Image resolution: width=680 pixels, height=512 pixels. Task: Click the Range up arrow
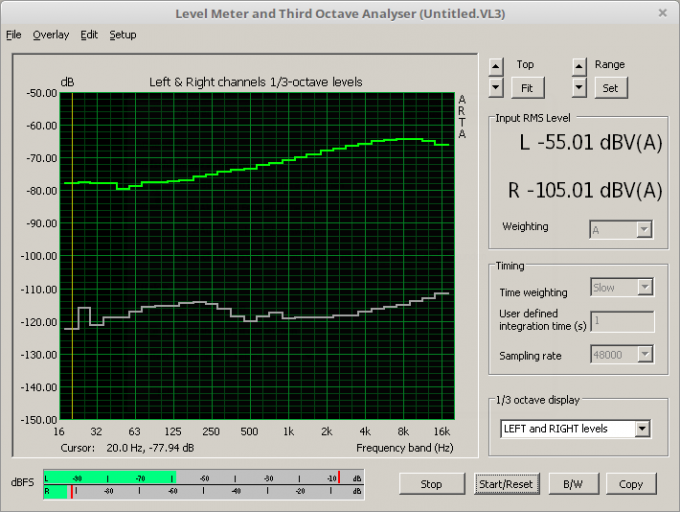pyautogui.click(x=578, y=66)
